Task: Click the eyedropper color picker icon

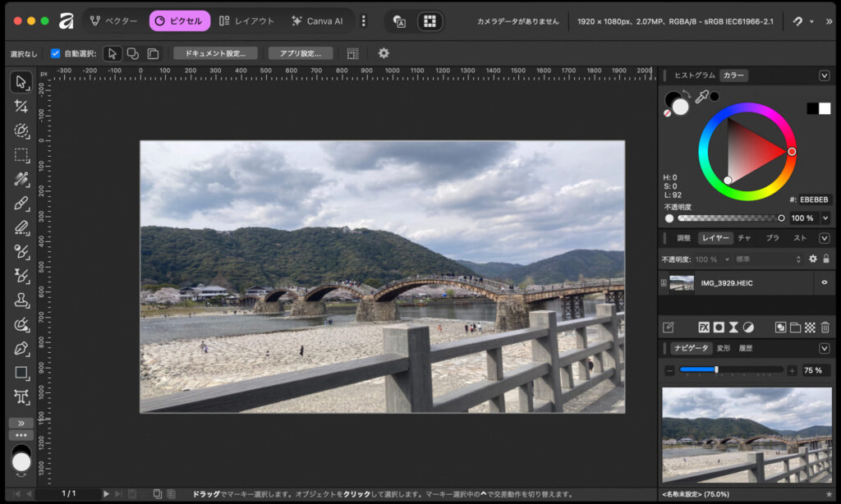Action: pos(702,98)
